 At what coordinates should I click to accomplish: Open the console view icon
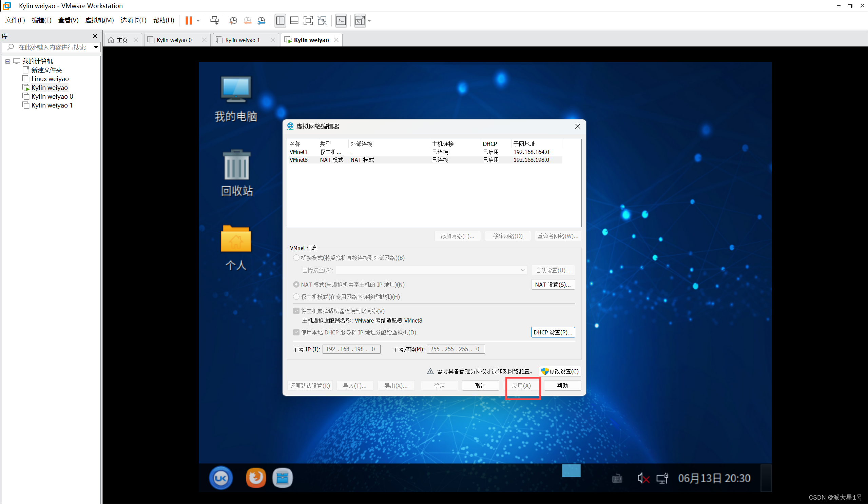[x=341, y=21]
